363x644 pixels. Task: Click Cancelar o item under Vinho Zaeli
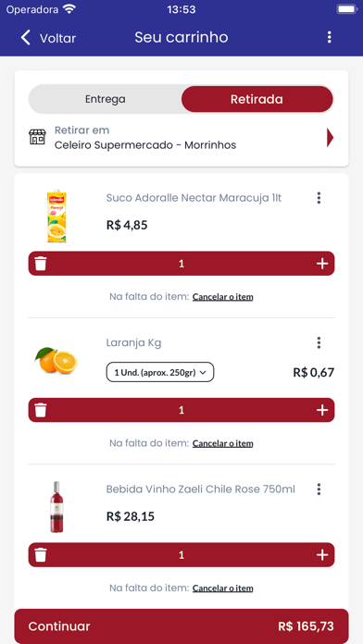(x=223, y=588)
